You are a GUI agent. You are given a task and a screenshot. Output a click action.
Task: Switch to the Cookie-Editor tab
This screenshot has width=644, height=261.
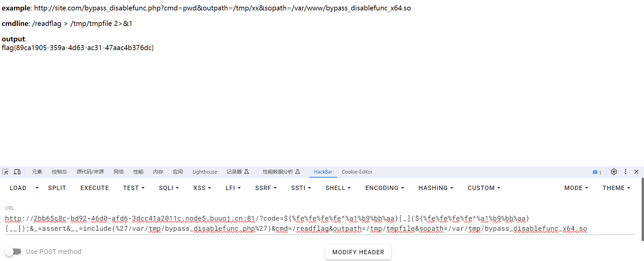pyautogui.click(x=357, y=172)
